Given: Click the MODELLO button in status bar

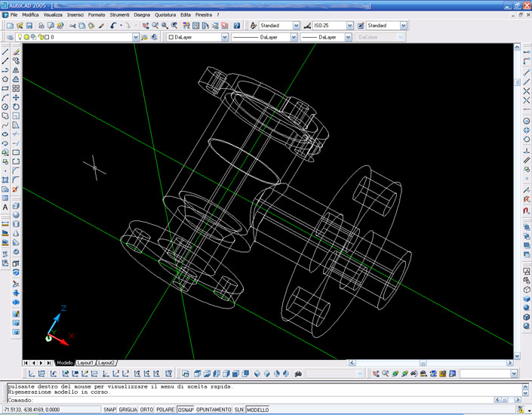Looking at the screenshot, I should (258, 410).
